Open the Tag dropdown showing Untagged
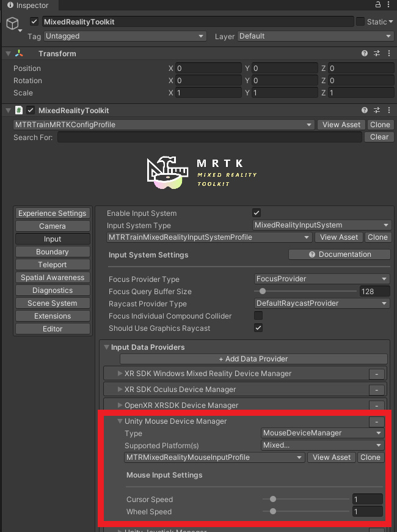Viewport: 397px width, 532px height. [x=125, y=36]
